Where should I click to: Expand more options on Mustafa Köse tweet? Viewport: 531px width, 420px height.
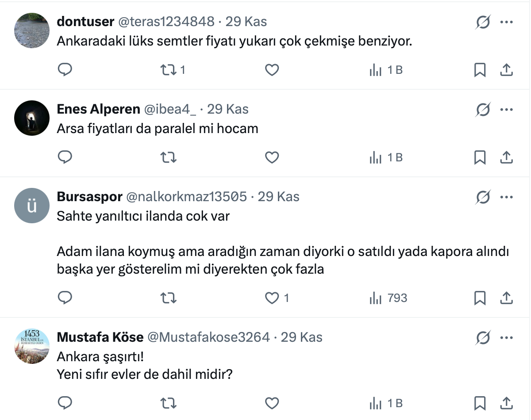coord(506,338)
